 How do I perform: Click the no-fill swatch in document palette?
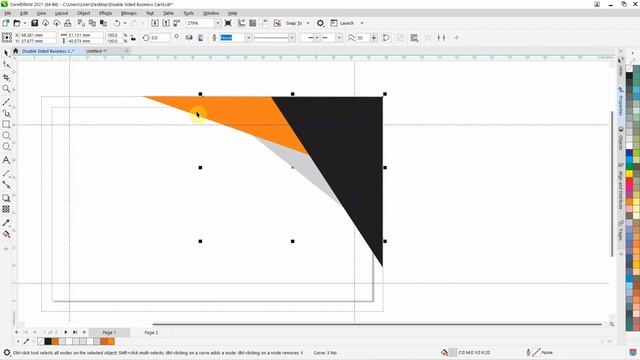click(x=40, y=341)
